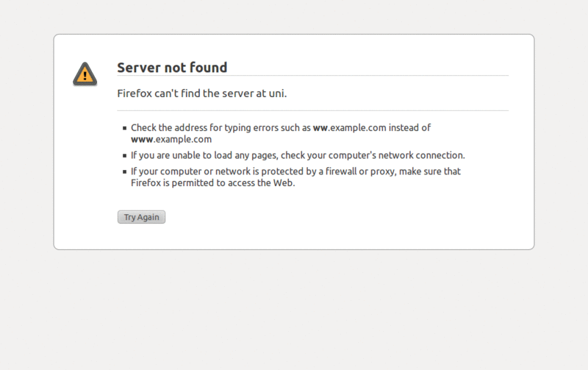The width and height of the screenshot is (588, 370).
Task: Click the word 'found' in the heading
Action: click(209, 68)
